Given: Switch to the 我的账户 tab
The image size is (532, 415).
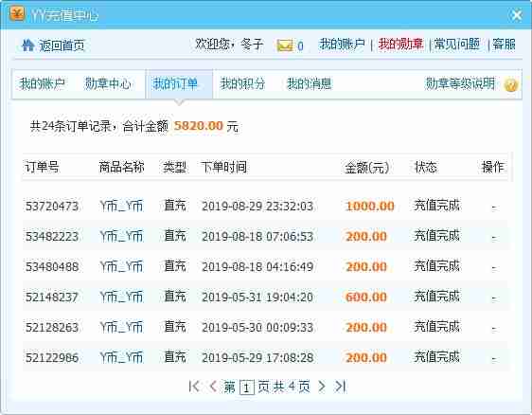Looking at the screenshot, I should click(42, 83).
